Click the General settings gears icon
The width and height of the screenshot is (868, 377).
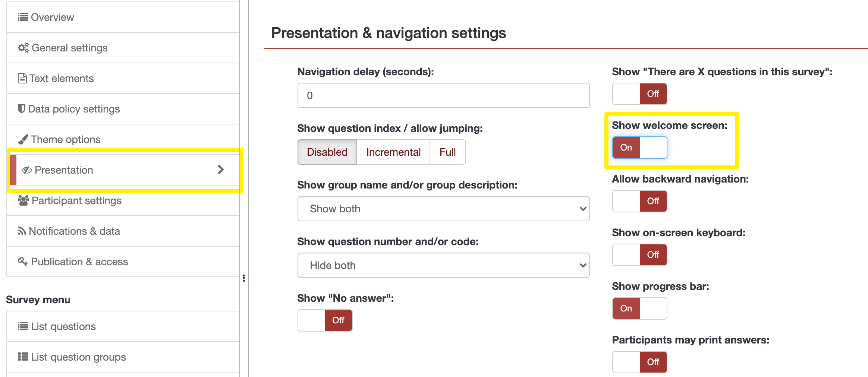(23, 48)
